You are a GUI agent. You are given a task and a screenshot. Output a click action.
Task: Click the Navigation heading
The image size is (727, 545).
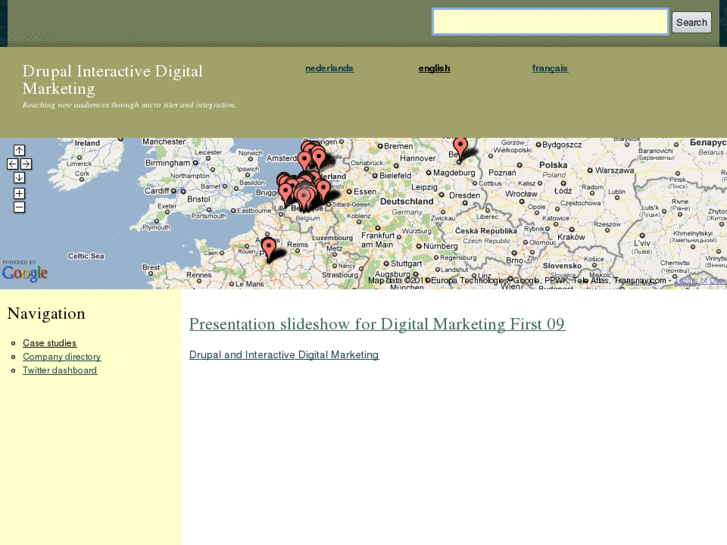[46, 314]
